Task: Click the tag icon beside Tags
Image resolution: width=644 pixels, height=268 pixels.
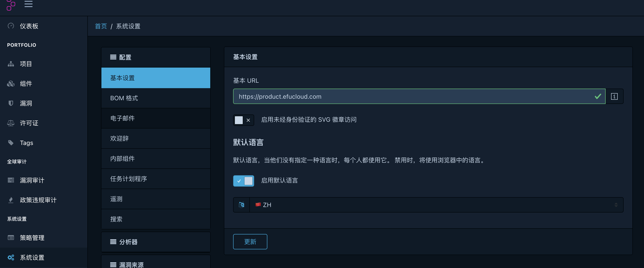Action: (11, 143)
